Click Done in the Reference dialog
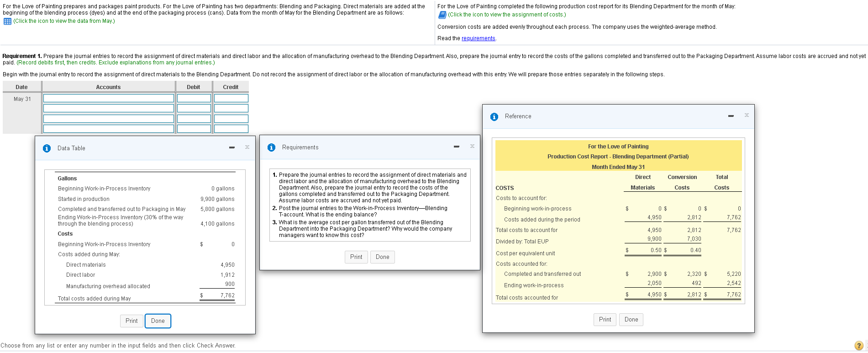868x353 pixels. tap(631, 320)
